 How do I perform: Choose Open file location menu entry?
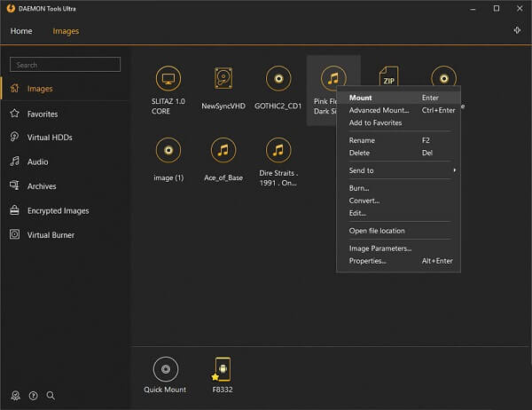coord(398,231)
